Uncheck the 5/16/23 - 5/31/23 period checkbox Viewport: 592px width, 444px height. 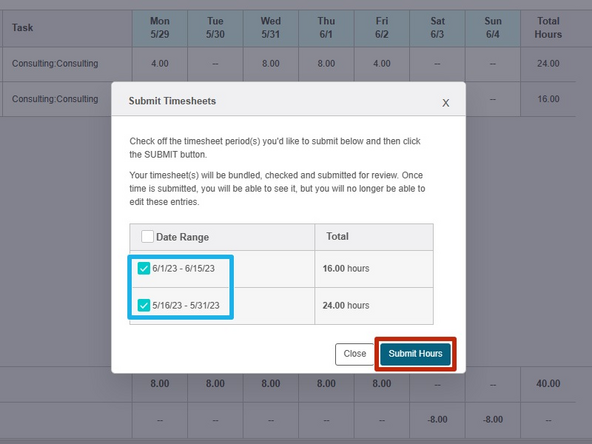coord(144,305)
